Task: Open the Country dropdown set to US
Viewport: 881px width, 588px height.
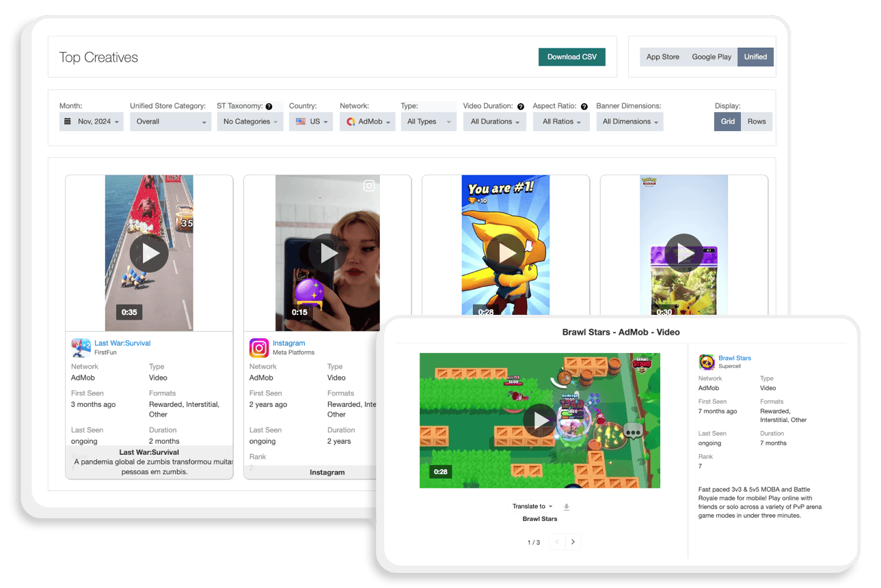Action: 311,122
